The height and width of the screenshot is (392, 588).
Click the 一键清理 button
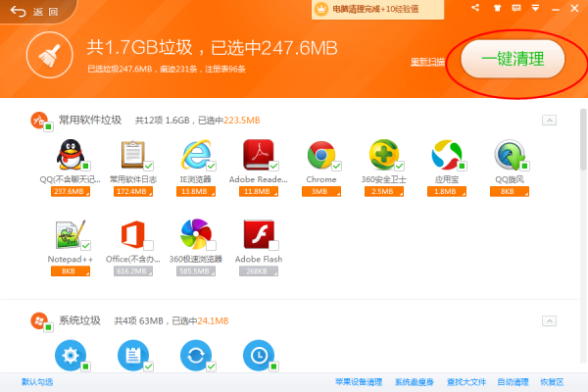pos(513,59)
